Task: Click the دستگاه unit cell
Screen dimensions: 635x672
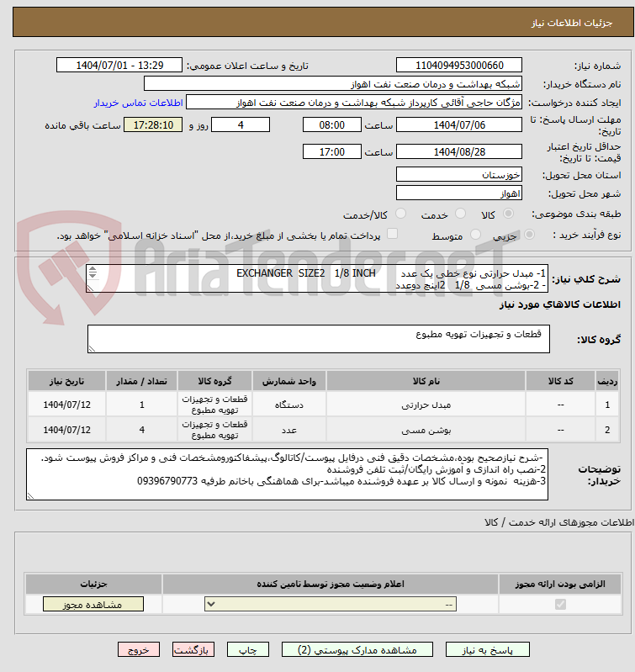Action: click(x=289, y=405)
